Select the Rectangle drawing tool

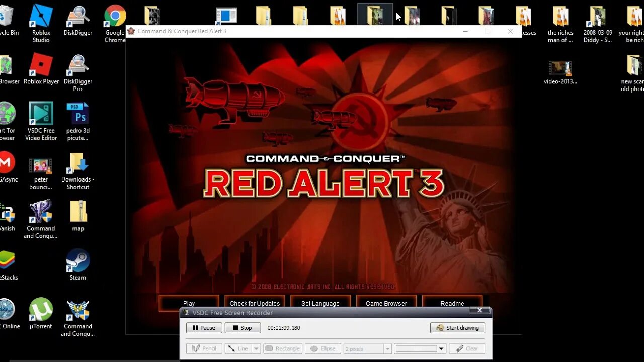[x=282, y=348]
